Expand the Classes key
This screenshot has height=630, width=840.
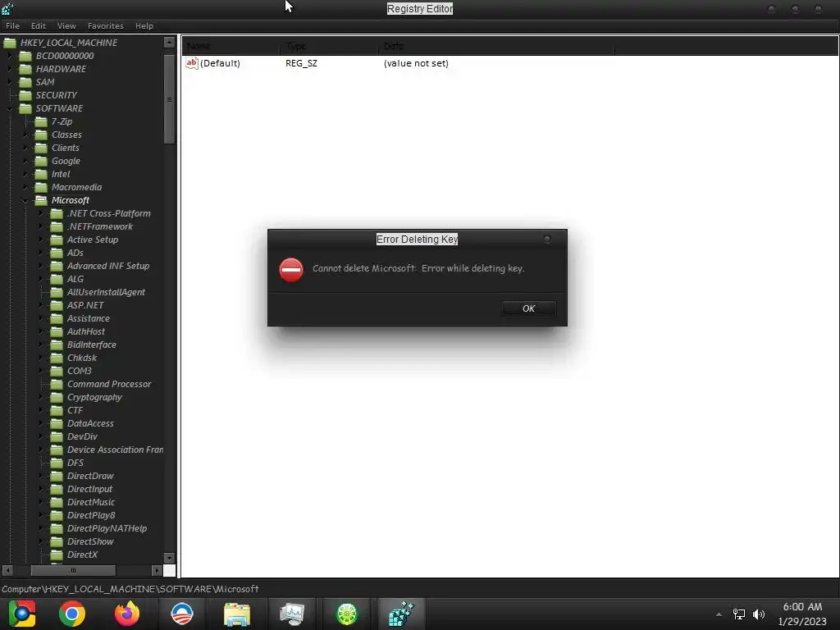point(25,135)
